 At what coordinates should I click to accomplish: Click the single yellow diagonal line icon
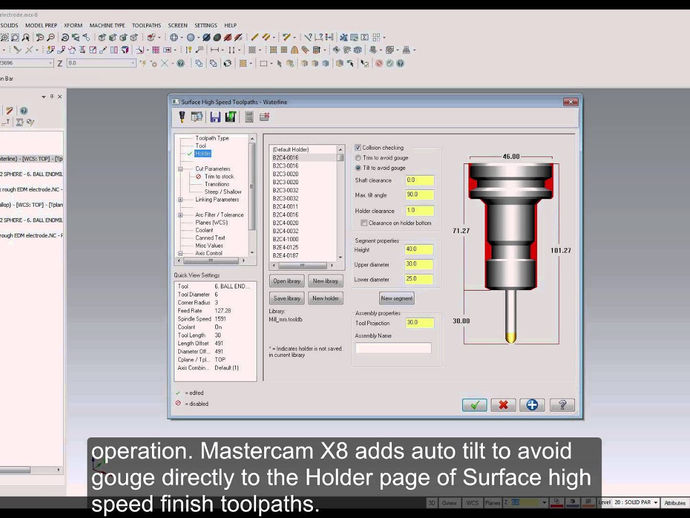254,37
